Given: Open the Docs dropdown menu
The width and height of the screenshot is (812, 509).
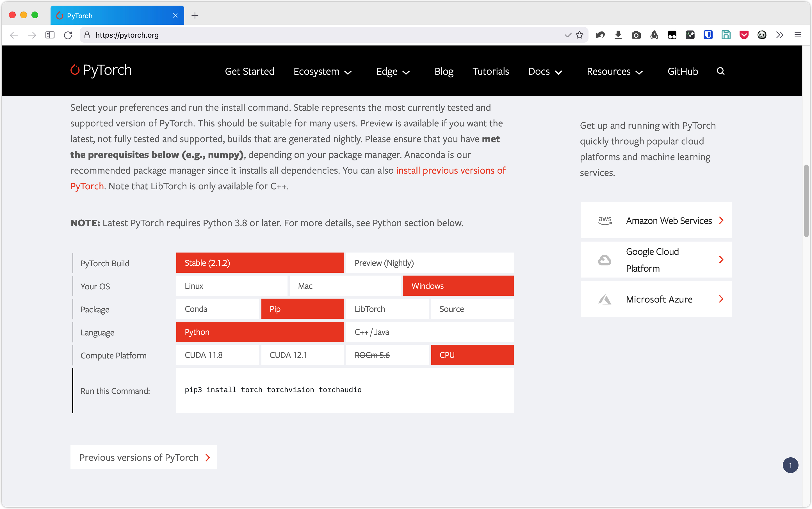Looking at the screenshot, I should [x=544, y=71].
